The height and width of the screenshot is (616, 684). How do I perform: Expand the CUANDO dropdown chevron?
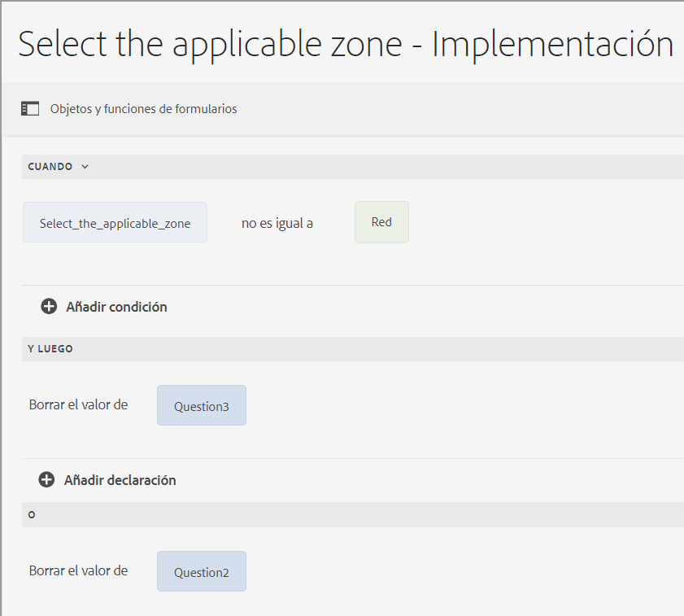tap(85, 167)
